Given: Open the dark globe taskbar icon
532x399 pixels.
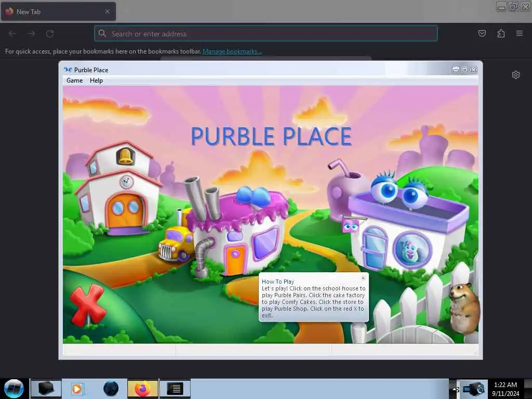Looking at the screenshot, I should point(111,389).
